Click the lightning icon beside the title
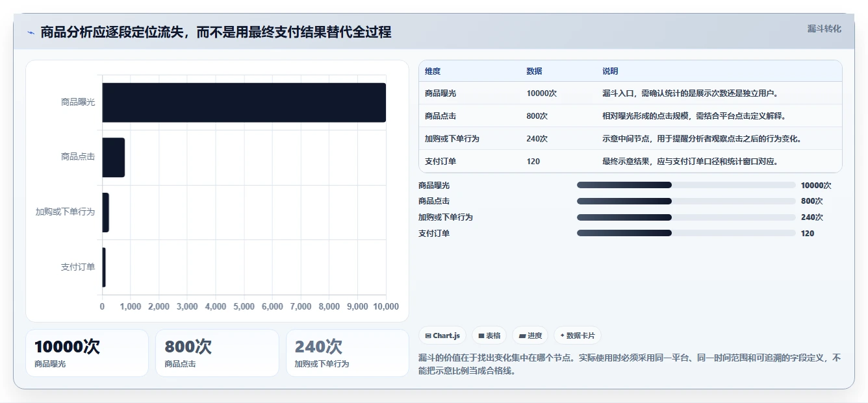 pyautogui.click(x=31, y=32)
